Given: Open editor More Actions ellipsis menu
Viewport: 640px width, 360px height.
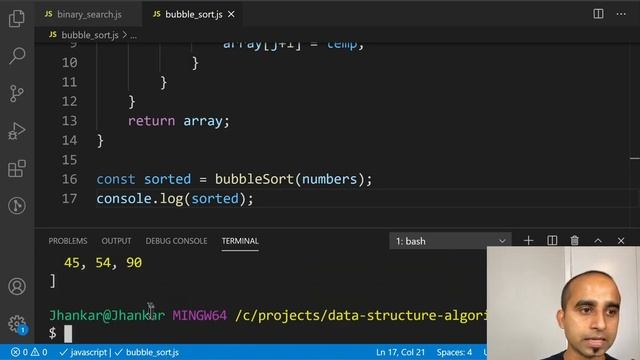Looking at the screenshot, I should point(621,14).
